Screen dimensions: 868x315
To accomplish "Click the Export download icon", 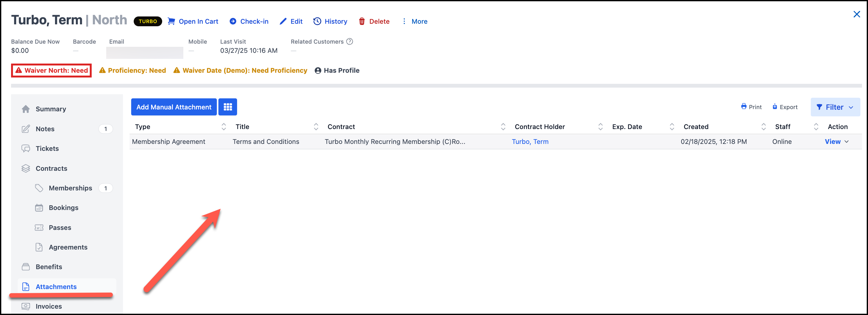I will 775,107.
